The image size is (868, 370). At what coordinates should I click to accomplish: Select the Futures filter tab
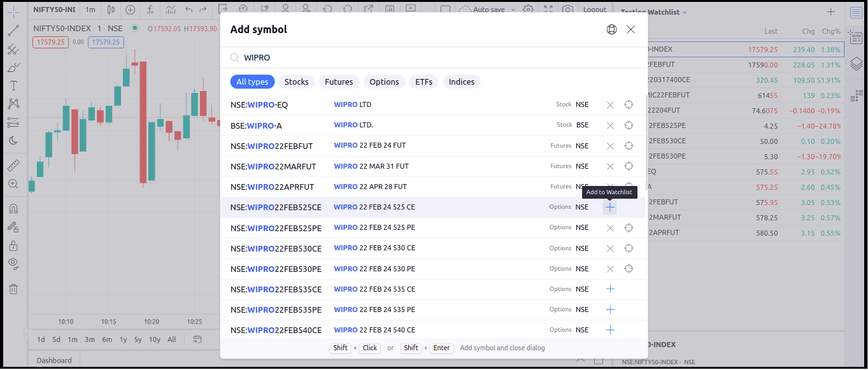pos(339,82)
